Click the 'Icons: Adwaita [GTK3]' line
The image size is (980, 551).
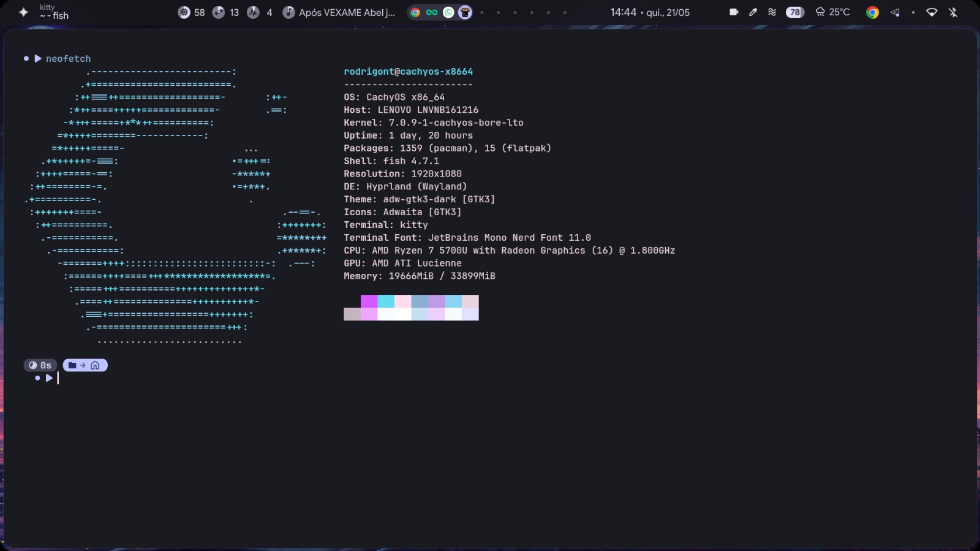[x=402, y=212]
